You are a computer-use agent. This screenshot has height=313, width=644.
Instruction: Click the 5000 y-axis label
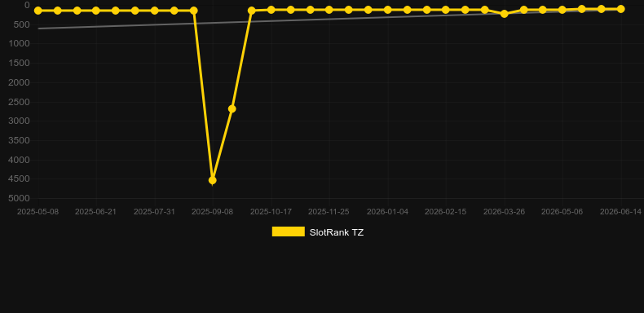point(19,198)
